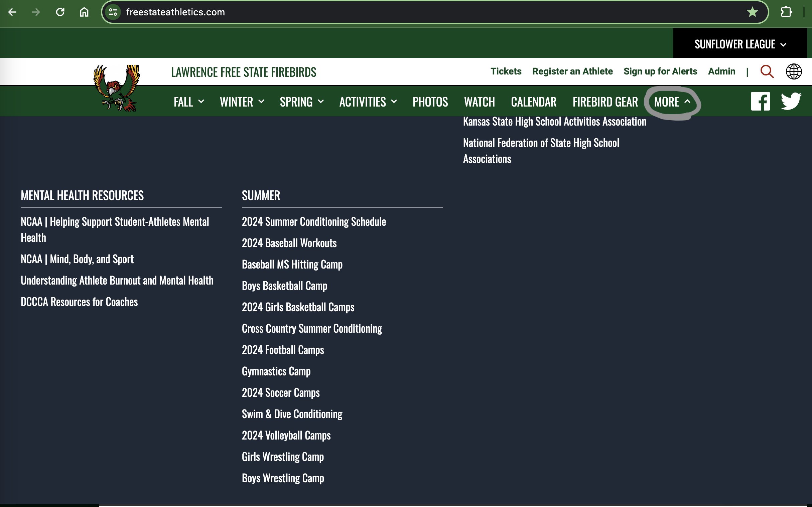
Task: Open the Twitter bird icon
Action: click(791, 101)
